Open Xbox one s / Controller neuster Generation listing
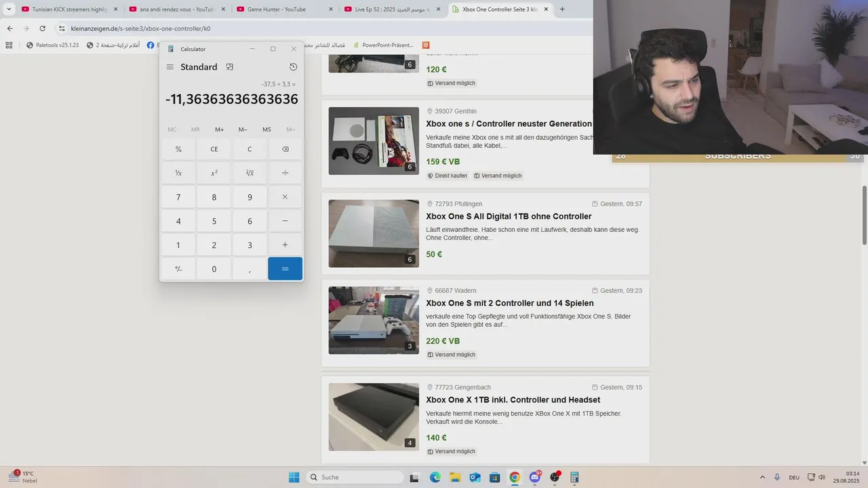Image resolution: width=868 pixels, height=488 pixels. [x=509, y=123]
